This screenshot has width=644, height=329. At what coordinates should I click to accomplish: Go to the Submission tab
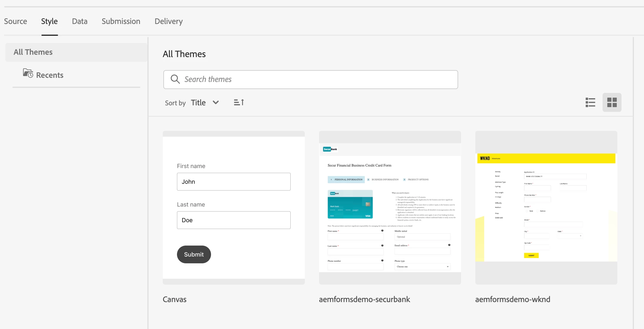tap(121, 21)
